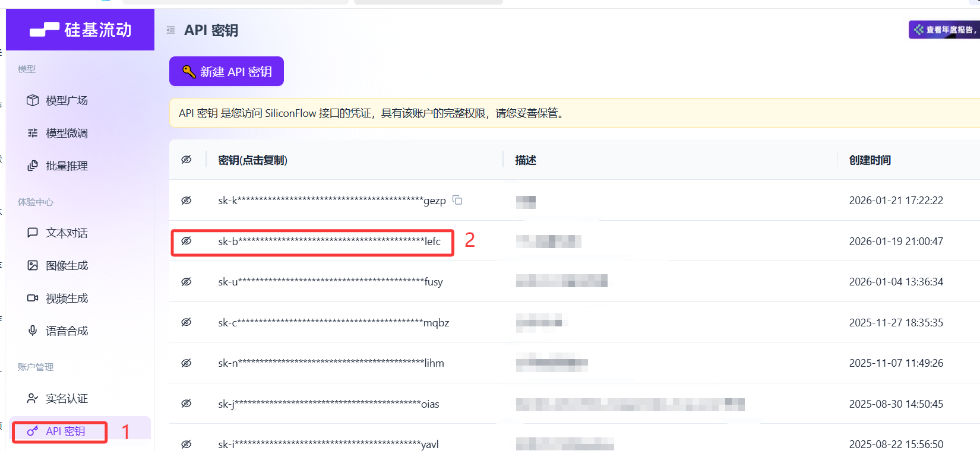Click the creation time 2025-08-22 15:56:50
The width and height of the screenshot is (980, 451).
(896, 444)
